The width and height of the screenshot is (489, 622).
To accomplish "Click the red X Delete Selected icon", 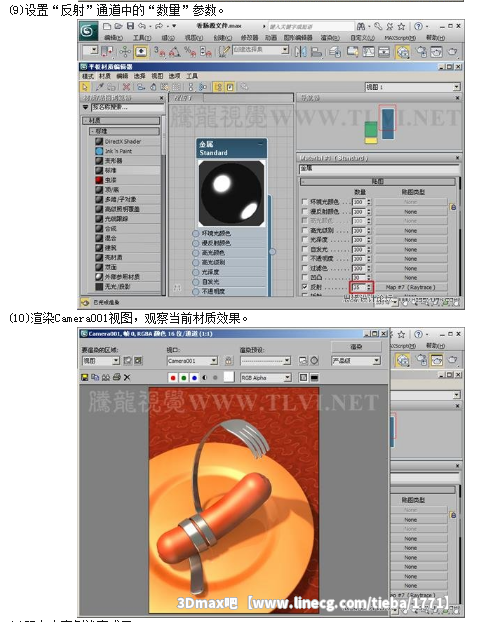I will click(126, 87).
